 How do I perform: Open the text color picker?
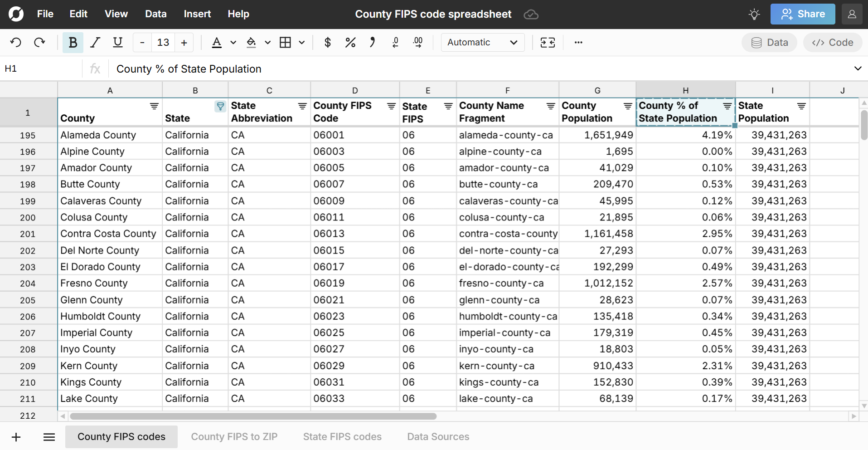coord(217,43)
